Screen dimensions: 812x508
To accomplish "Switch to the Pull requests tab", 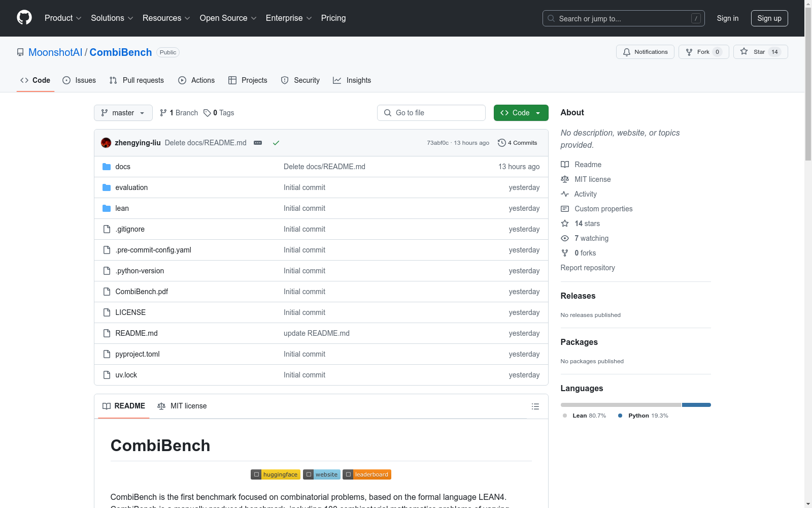I will (x=137, y=80).
